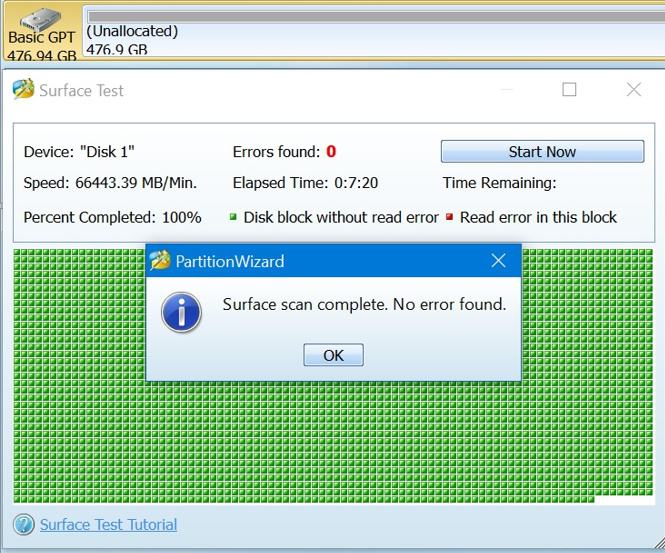Viewport: 665px width, 553px height.
Task: Open the Surface Test Tutorial link
Action: (109, 525)
